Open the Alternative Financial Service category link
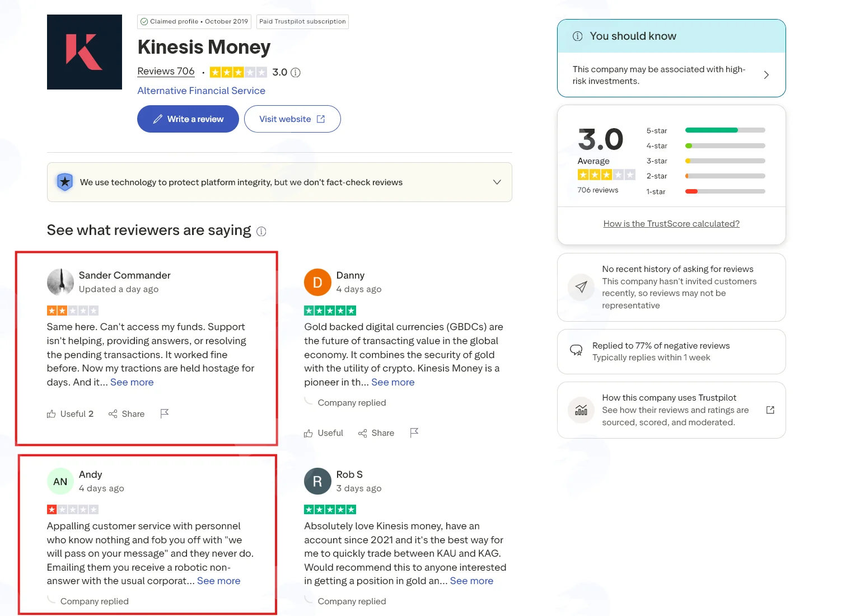846x616 pixels. [x=202, y=91]
